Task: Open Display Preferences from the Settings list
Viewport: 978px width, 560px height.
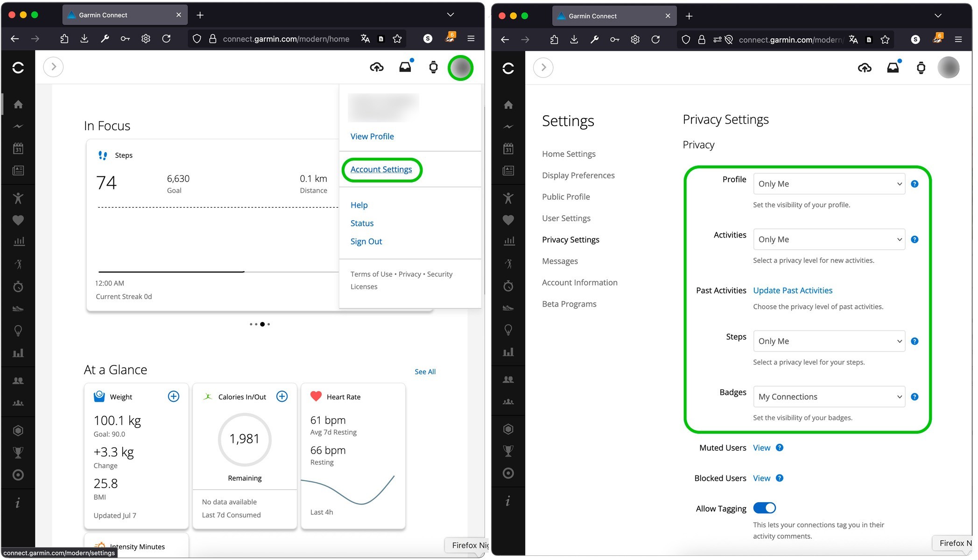Action: pos(578,175)
